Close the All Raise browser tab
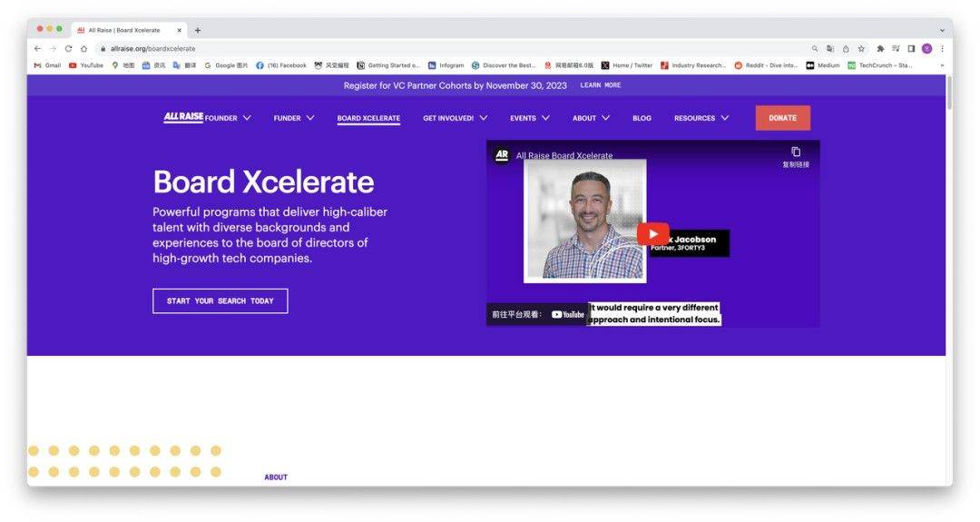The width and height of the screenshot is (980, 522). tap(179, 30)
